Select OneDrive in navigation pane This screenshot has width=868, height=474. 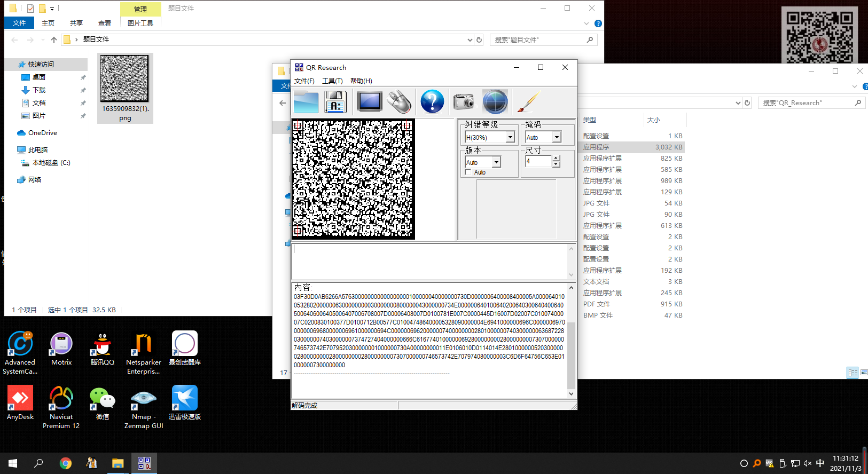43,133
